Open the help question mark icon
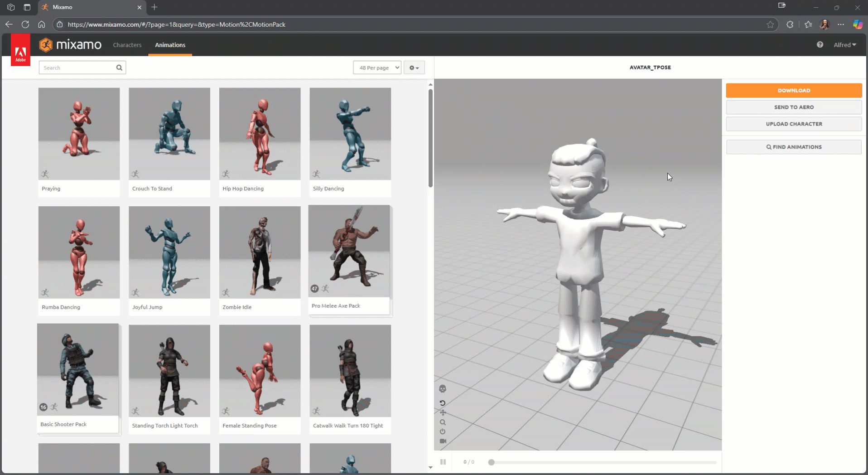868x475 pixels. (820, 44)
